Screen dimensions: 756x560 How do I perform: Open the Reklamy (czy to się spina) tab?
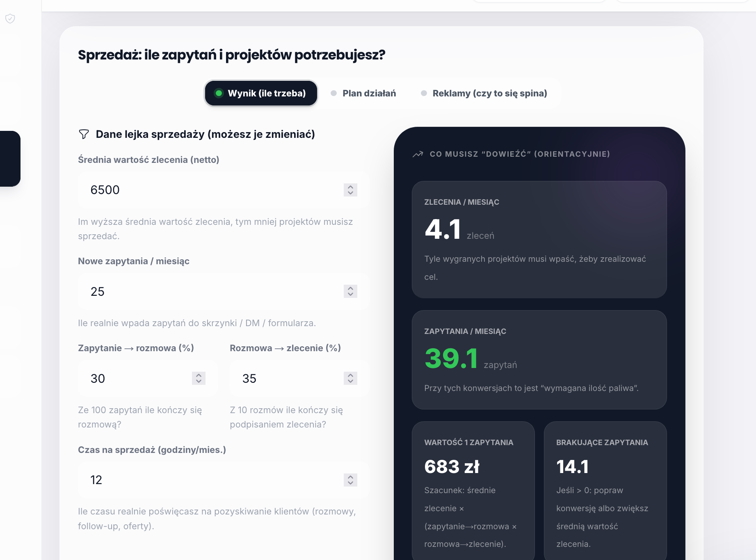484,93
